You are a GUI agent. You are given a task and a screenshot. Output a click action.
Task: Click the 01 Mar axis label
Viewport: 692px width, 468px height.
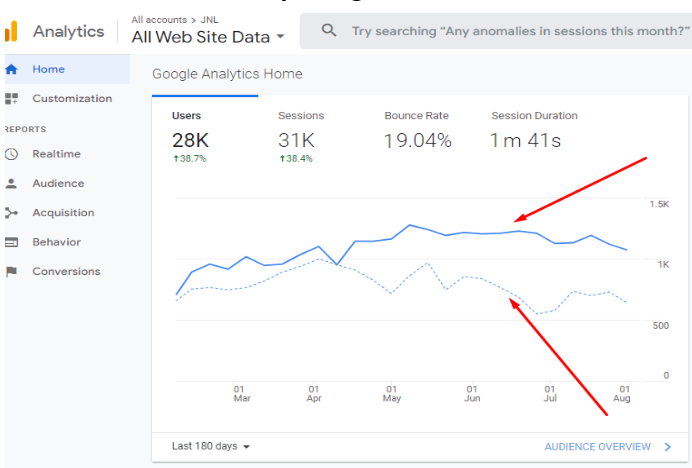(x=242, y=394)
